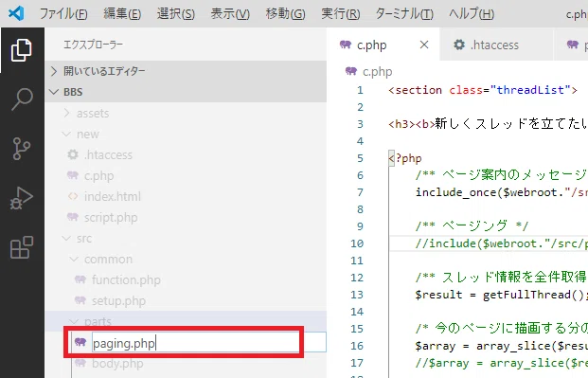Click the include_once($webroot line
The width and height of the screenshot is (588, 378).
(502, 192)
